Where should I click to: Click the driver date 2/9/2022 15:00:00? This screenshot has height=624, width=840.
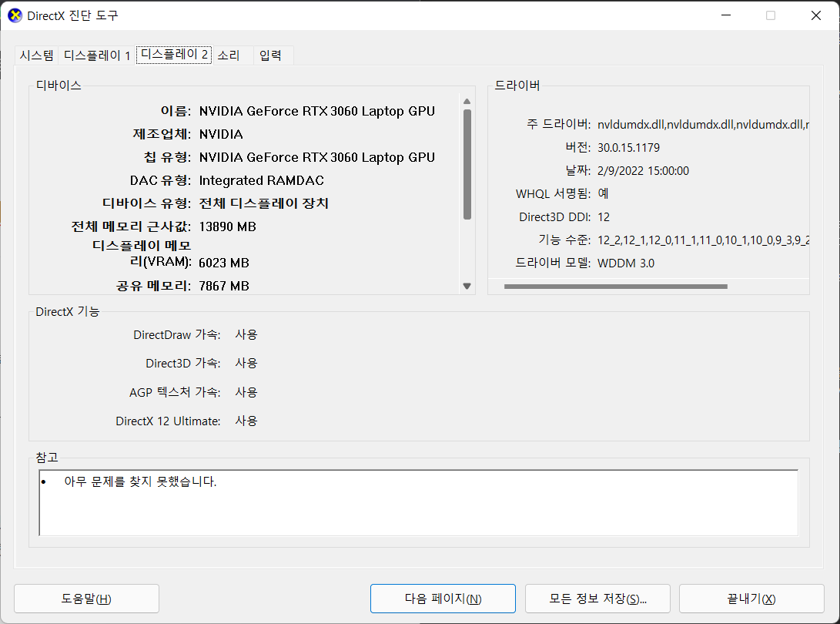pyautogui.click(x=644, y=170)
